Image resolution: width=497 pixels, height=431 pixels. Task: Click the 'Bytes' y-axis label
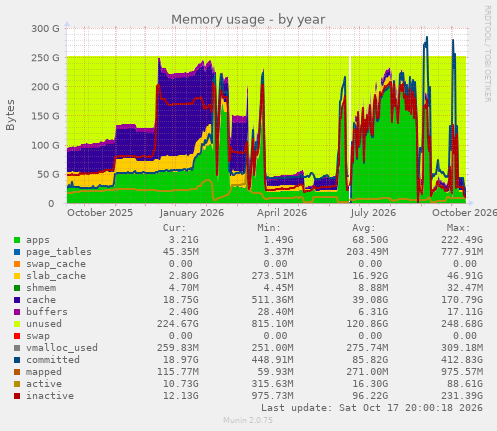coord(10,115)
